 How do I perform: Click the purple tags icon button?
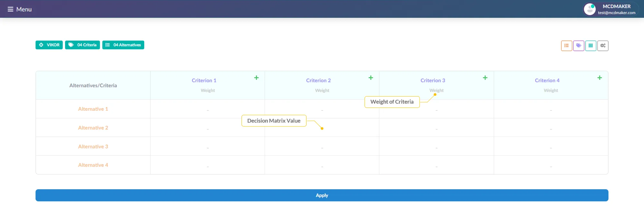pos(579,46)
